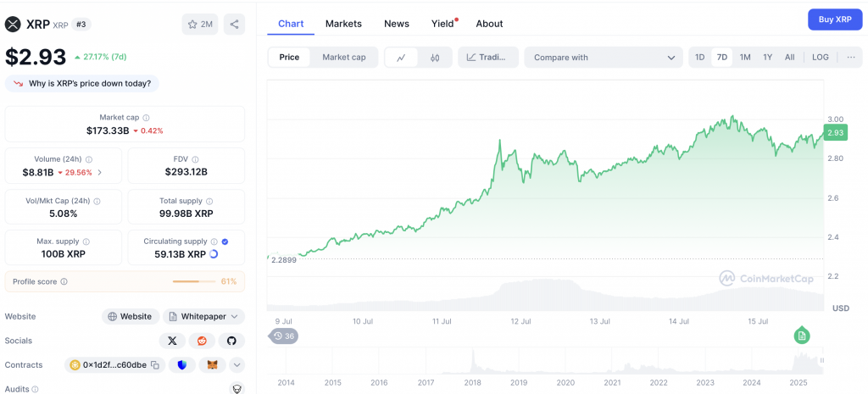Click the shield security icon in Contracts
This screenshot has width=868, height=394.
click(x=182, y=365)
